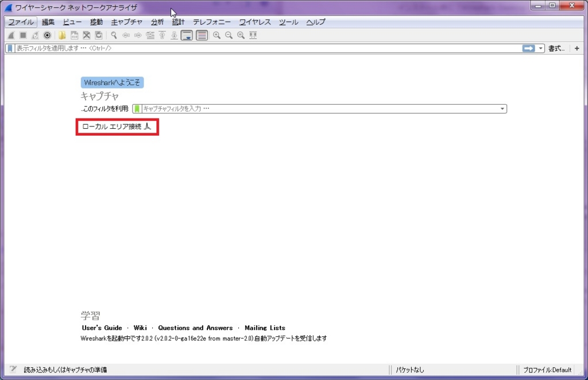588x380 pixels.
Task: Click パケットなし status text
Action: click(409, 370)
